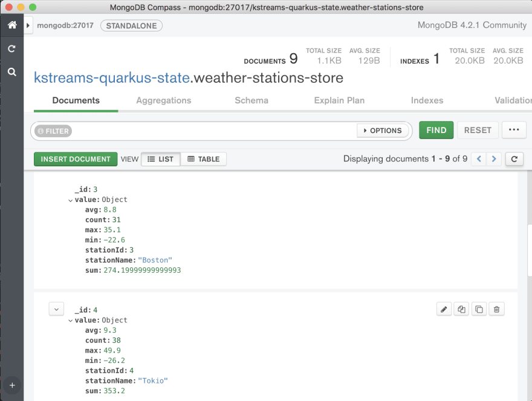The width and height of the screenshot is (532, 401).
Task: Click the _id field of document 3
Action: pos(86,189)
